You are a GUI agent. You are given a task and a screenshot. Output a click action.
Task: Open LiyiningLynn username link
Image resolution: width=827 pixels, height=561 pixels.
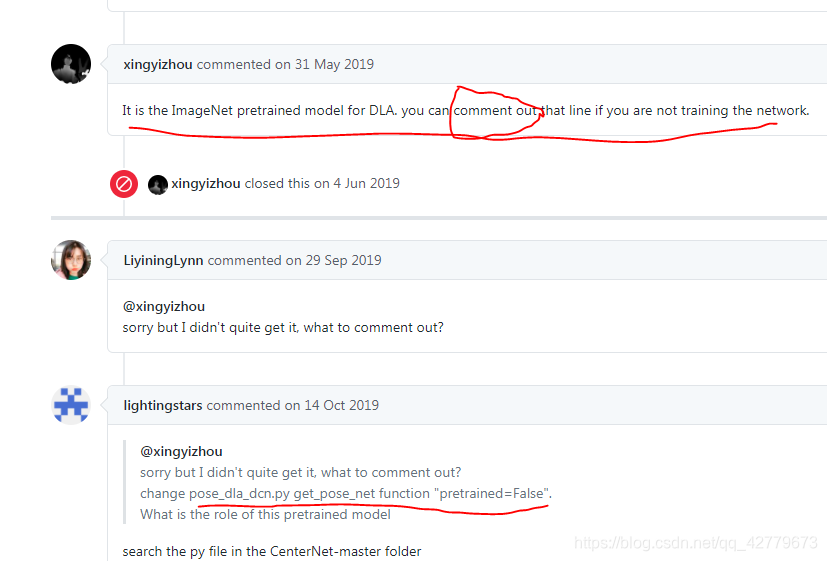pos(163,260)
